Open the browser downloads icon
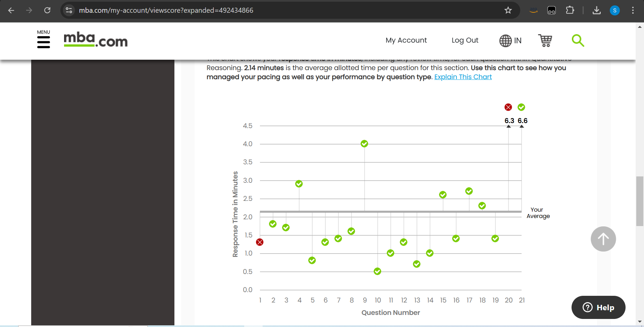This screenshot has width=644, height=327. click(596, 10)
